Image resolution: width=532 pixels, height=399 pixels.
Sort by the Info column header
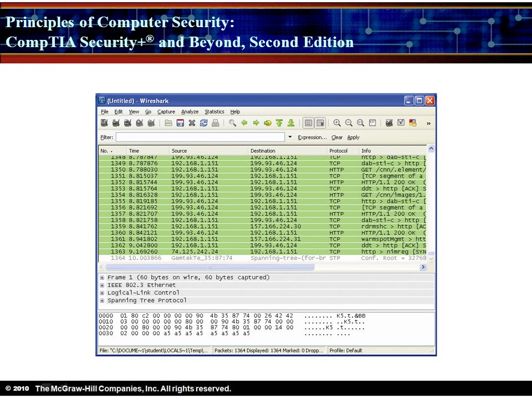click(x=392, y=151)
